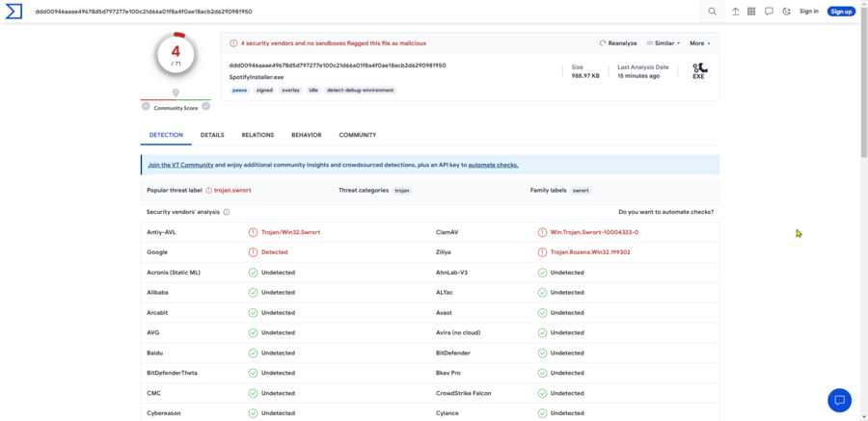The image size is (868, 421).
Task: Click the 988.97 KB size value
Action: point(585,76)
